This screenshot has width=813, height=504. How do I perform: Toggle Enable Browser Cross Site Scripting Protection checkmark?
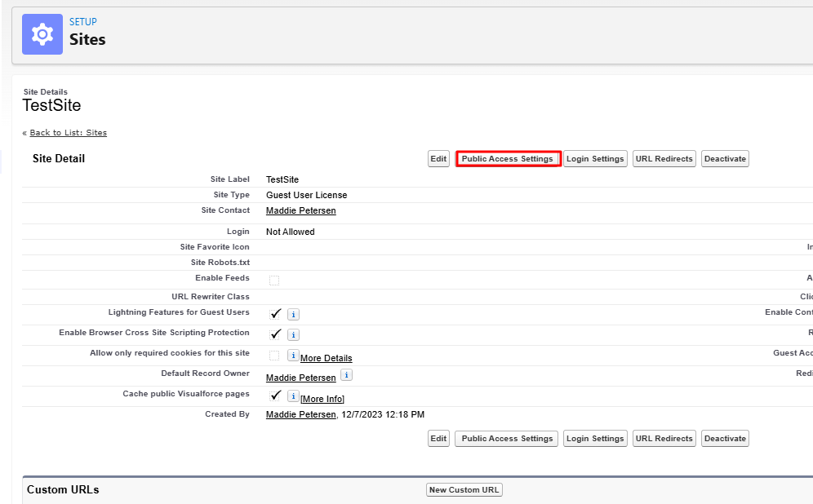click(x=275, y=334)
